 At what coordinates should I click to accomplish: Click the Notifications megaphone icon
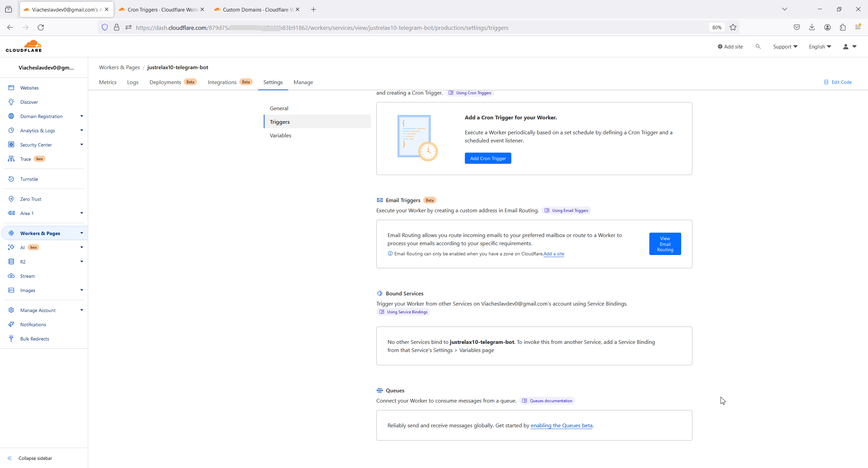tap(11, 325)
